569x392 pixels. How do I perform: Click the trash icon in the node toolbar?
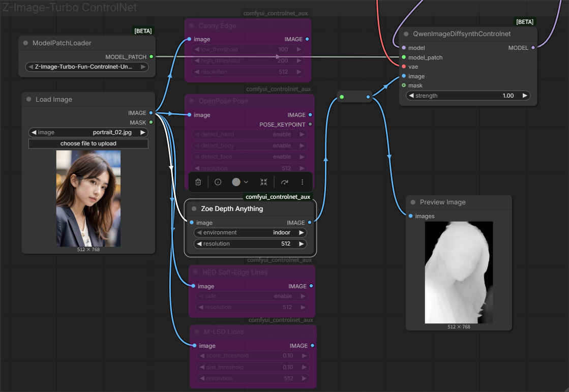pyautogui.click(x=198, y=182)
